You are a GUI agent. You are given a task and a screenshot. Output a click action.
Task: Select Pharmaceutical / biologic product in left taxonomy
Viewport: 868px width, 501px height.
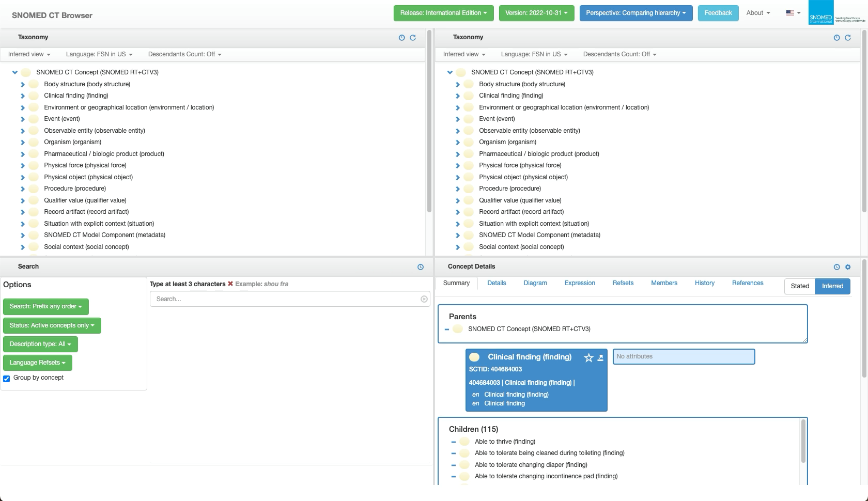click(104, 154)
